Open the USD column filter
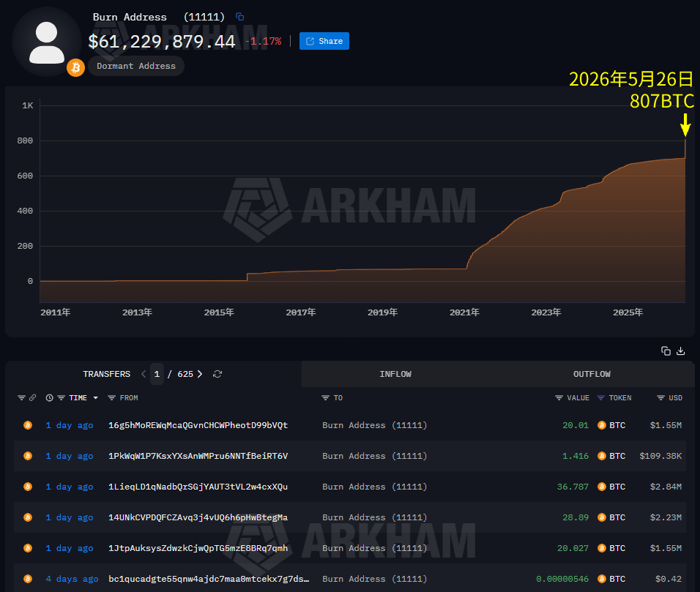700x592 pixels. coord(660,397)
